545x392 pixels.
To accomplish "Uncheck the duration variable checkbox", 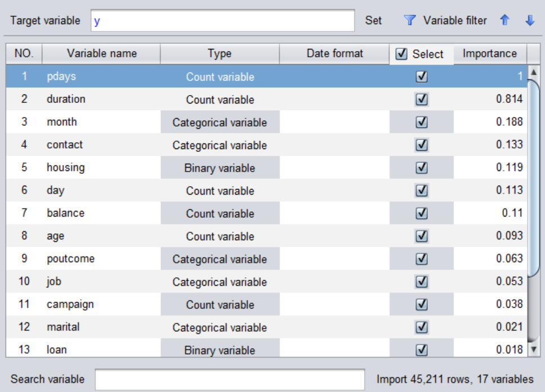I will pyautogui.click(x=421, y=100).
